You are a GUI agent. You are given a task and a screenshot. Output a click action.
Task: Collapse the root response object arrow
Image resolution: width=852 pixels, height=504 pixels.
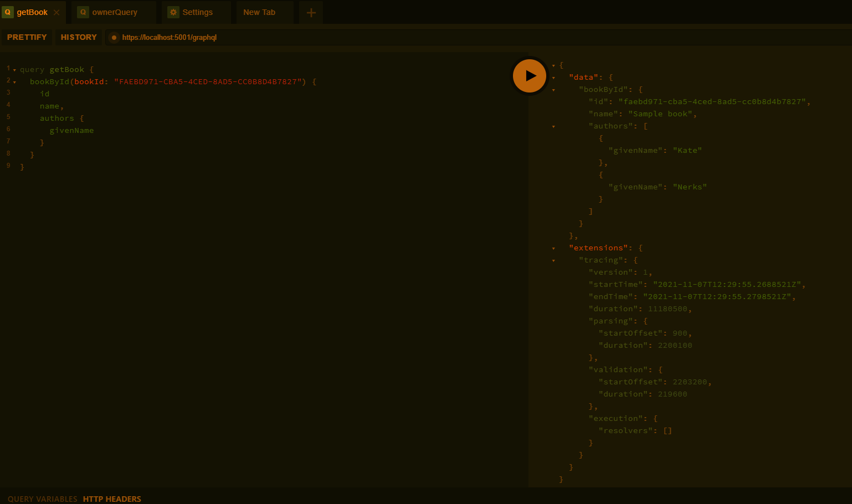(553, 66)
